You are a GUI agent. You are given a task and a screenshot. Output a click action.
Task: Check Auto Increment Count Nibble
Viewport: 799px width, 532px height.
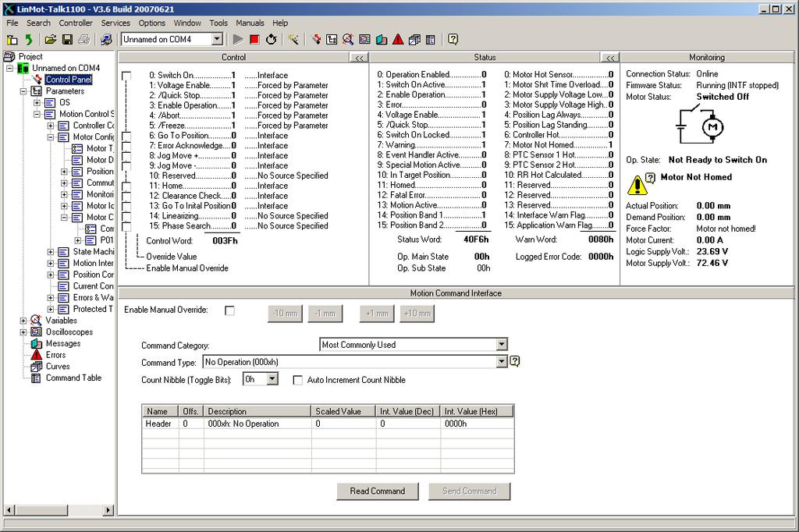point(298,380)
